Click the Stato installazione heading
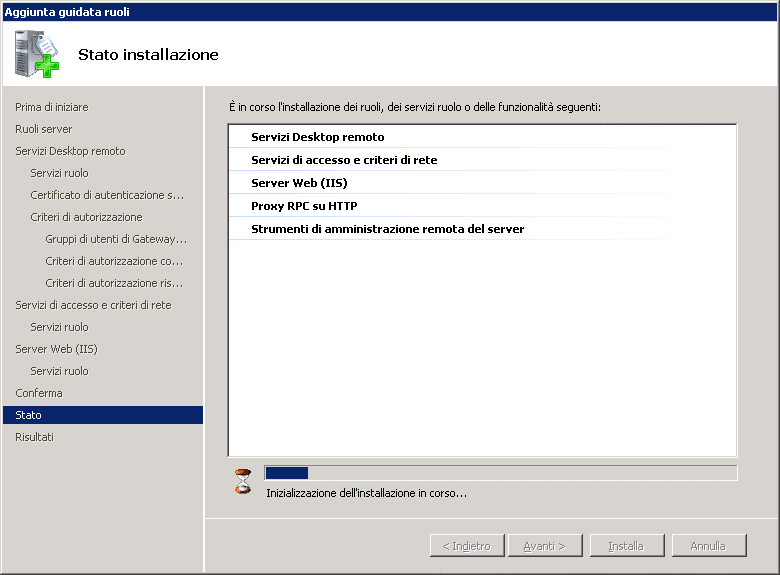The image size is (780, 575). [x=148, y=54]
